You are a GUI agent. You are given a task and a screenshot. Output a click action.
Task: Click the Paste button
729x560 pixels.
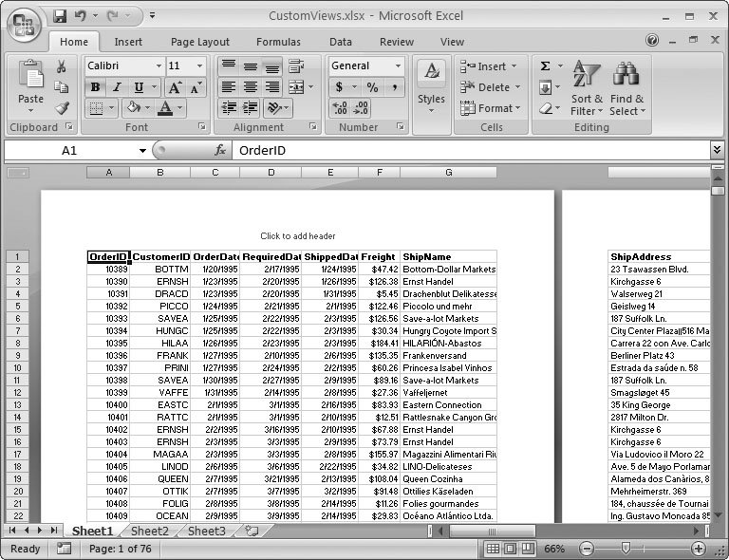click(30, 85)
